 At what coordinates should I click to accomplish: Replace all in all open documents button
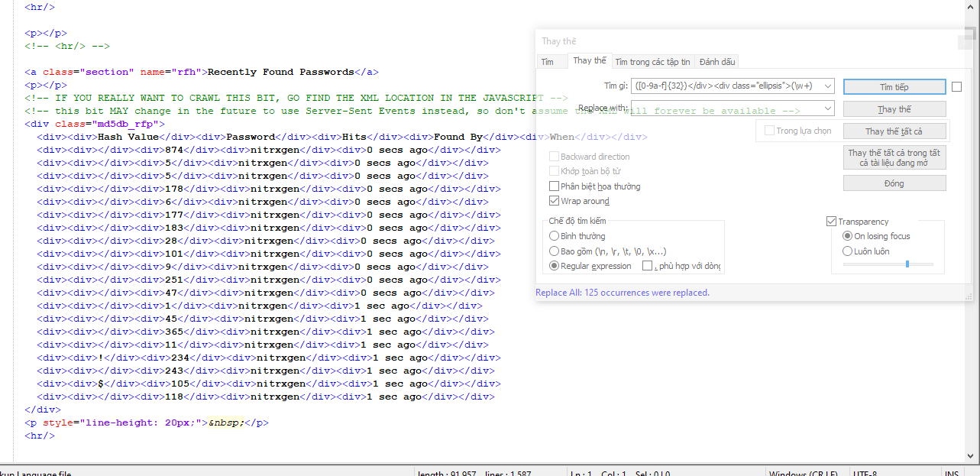[894, 157]
